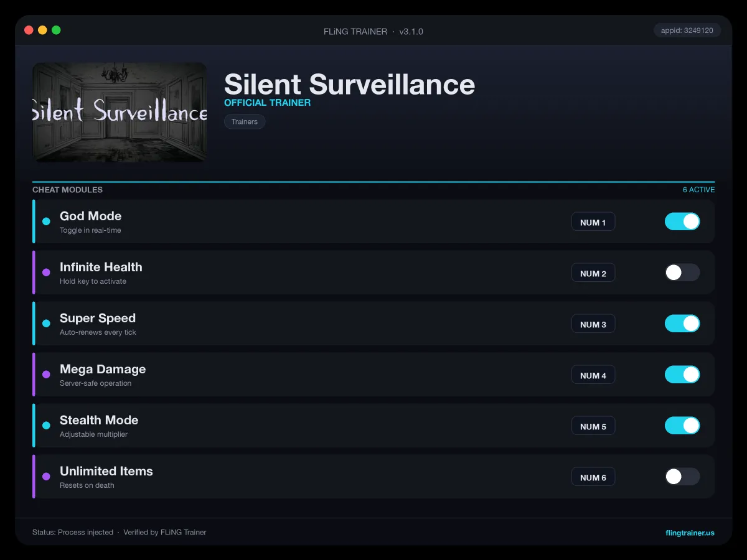Click the God Mode title text

[x=90, y=216]
